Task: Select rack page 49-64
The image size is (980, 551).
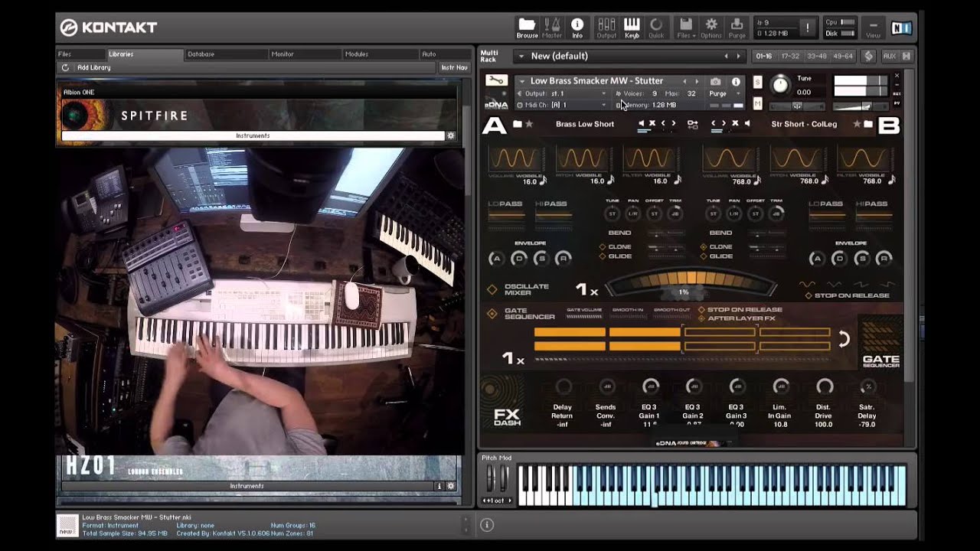Action: click(843, 56)
